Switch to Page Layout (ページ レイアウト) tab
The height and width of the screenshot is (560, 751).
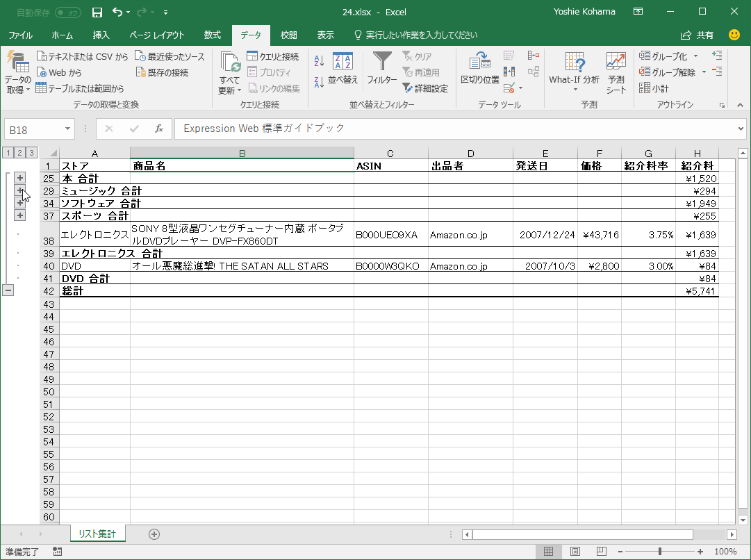(156, 35)
